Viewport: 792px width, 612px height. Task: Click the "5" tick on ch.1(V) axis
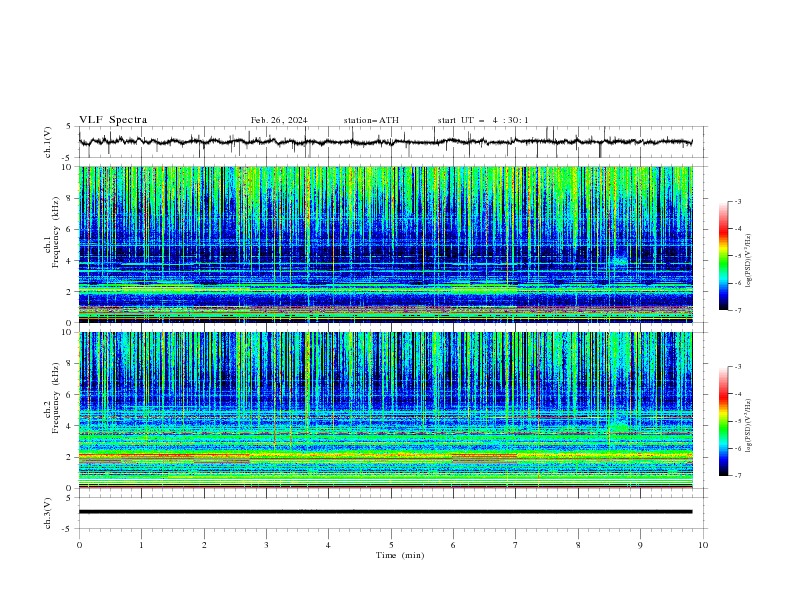click(x=69, y=127)
